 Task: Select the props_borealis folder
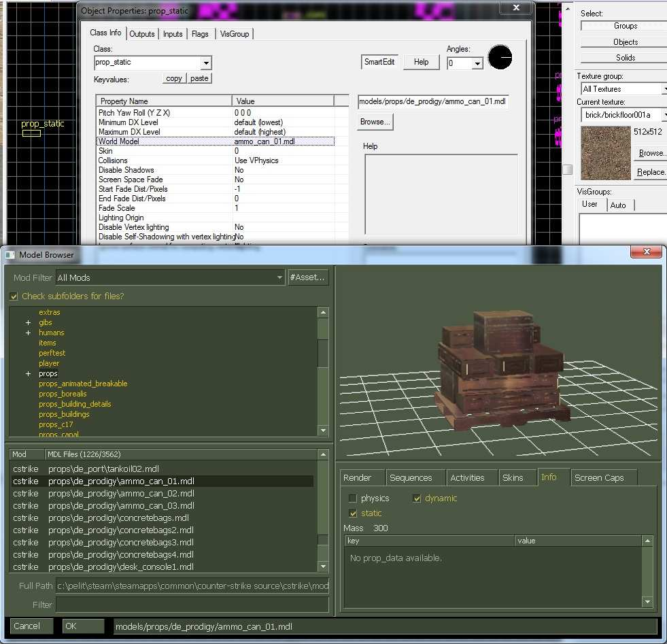pos(63,394)
